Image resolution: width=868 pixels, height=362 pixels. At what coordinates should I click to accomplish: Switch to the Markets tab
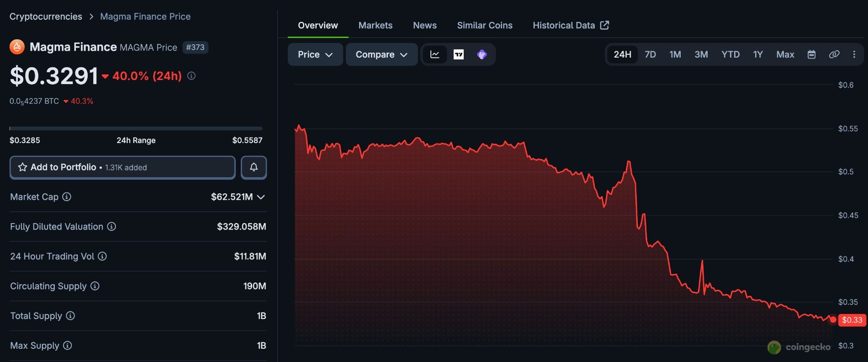[376, 26]
